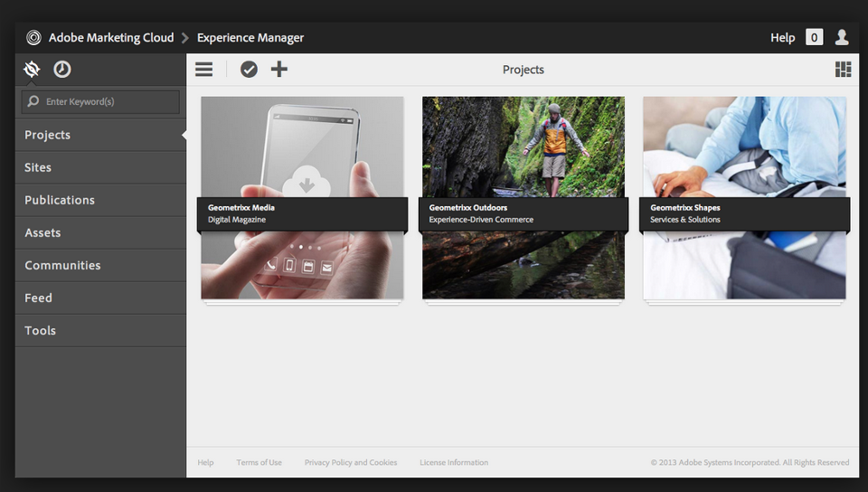Viewport: 868px width, 492px height.
Task: Open the recent history clock icon
Action: click(x=62, y=69)
